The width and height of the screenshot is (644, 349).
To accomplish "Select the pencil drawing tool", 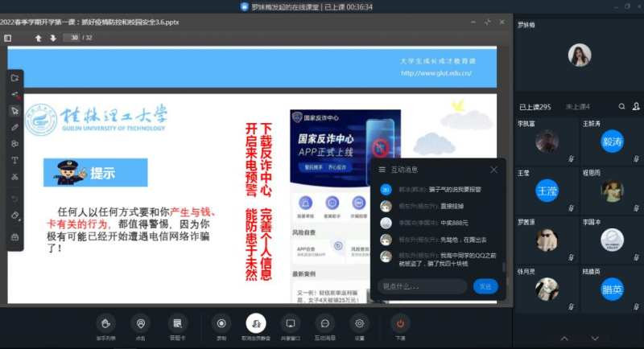I will 14,127.
